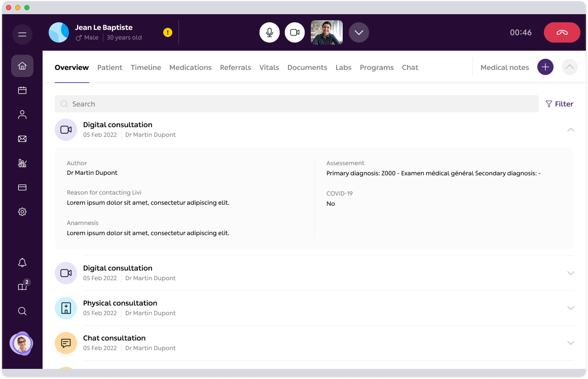Open the Filter options
588x379 pixels.
pos(559,104)
